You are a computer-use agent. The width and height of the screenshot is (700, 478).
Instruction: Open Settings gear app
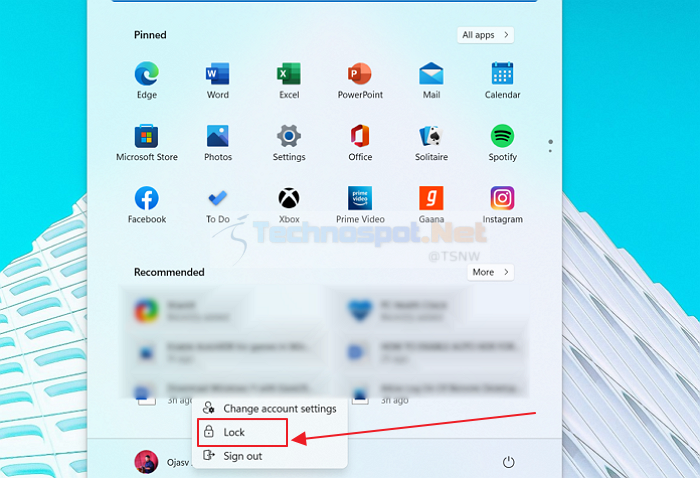pyautogui.click(x=289, y=143)
